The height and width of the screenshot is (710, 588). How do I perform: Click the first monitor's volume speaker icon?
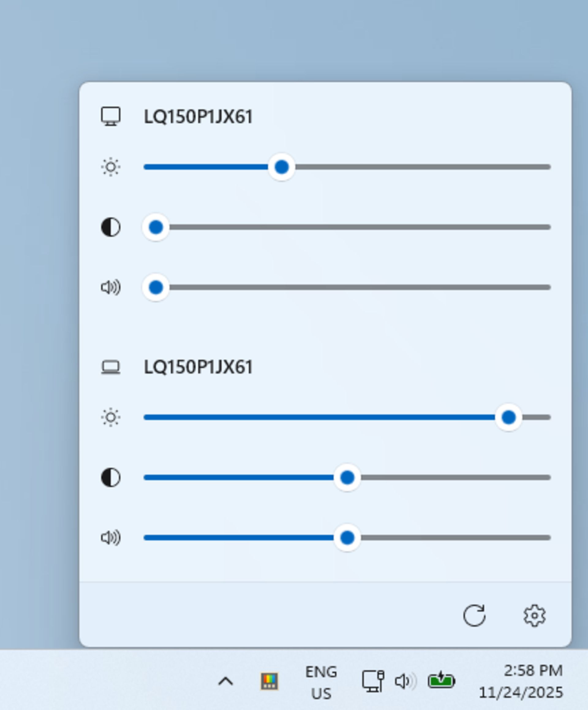111,287
